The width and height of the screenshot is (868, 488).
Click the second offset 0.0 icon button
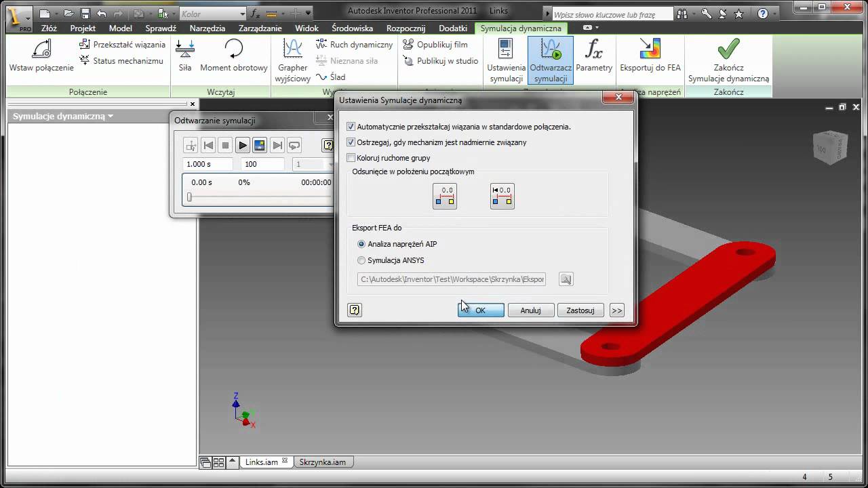coord(502,197)
